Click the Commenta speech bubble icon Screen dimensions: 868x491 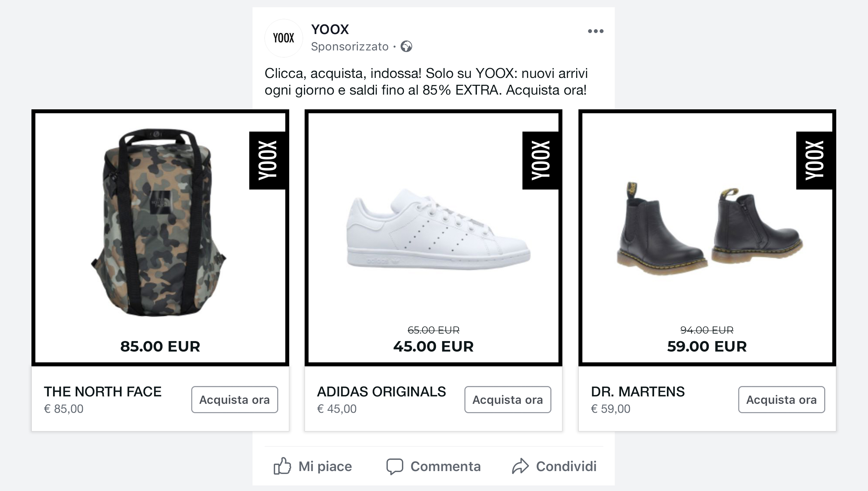click(396, 466)
